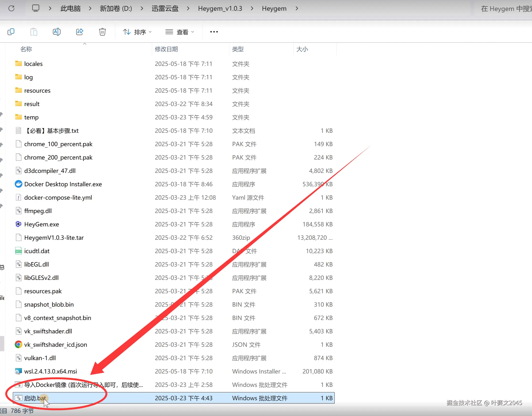Click Heygem_v1.0.3 breadcrumb segment
Screen dimensions: 532x416
point(220,9)
